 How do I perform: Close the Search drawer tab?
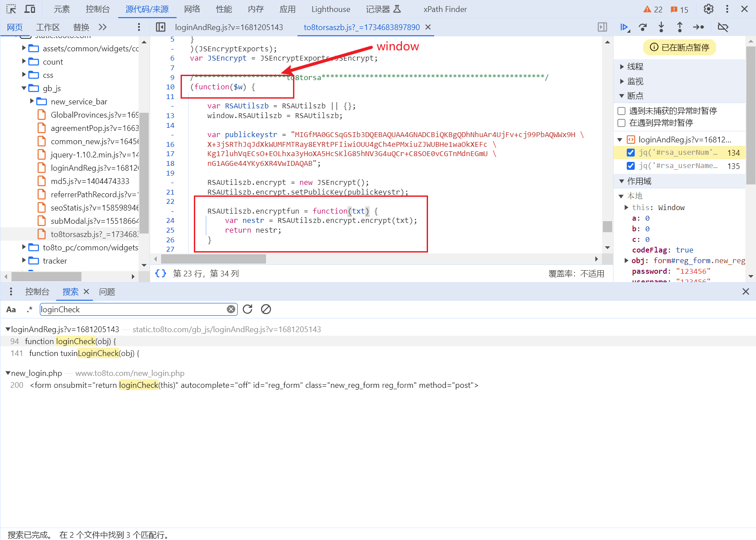pos(86,291)
